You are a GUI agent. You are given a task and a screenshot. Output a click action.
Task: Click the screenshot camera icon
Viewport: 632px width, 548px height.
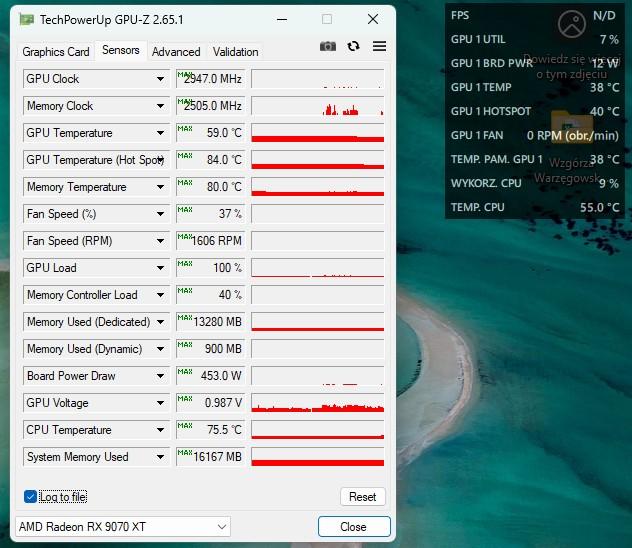click(328, 46)
